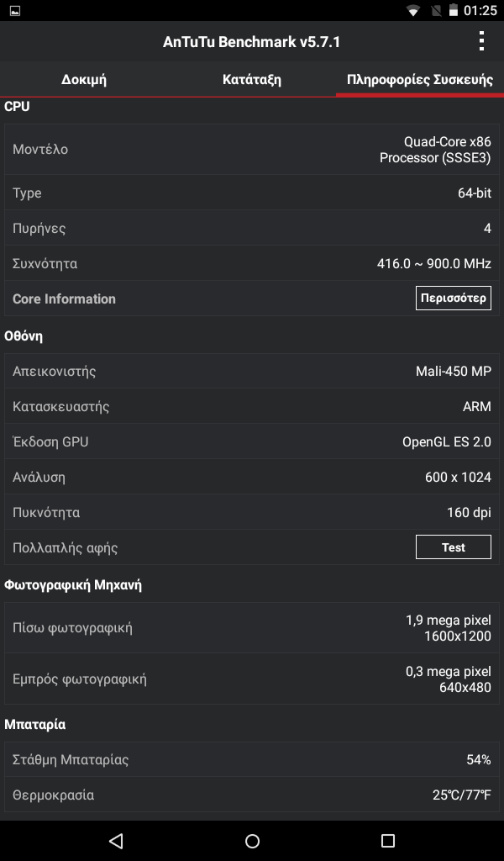Expand Core Information with Περισσότερ button
504x861 pixels.
454,298
